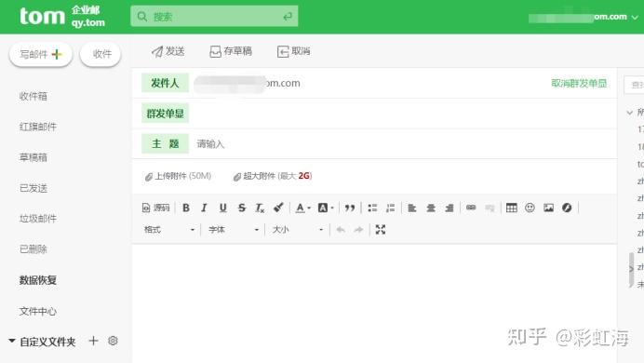
Task: Switch editor to source code view
Action: 155,208
